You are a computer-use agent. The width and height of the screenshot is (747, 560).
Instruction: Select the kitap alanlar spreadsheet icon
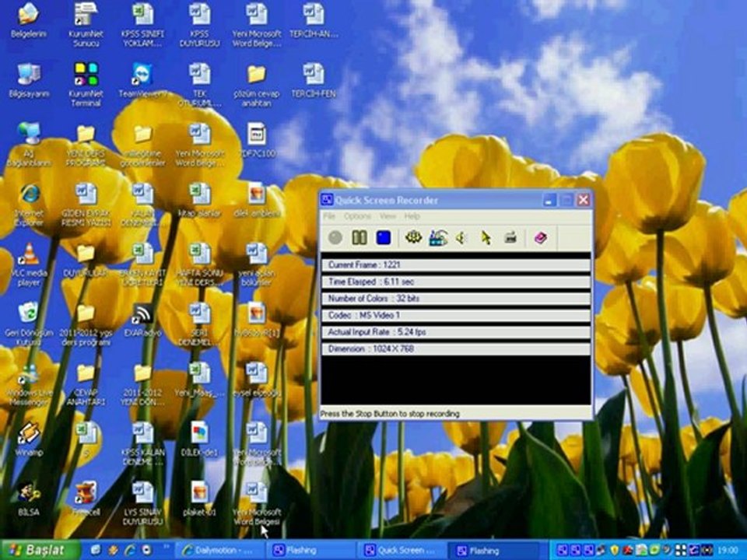click(x=200, y=200)
